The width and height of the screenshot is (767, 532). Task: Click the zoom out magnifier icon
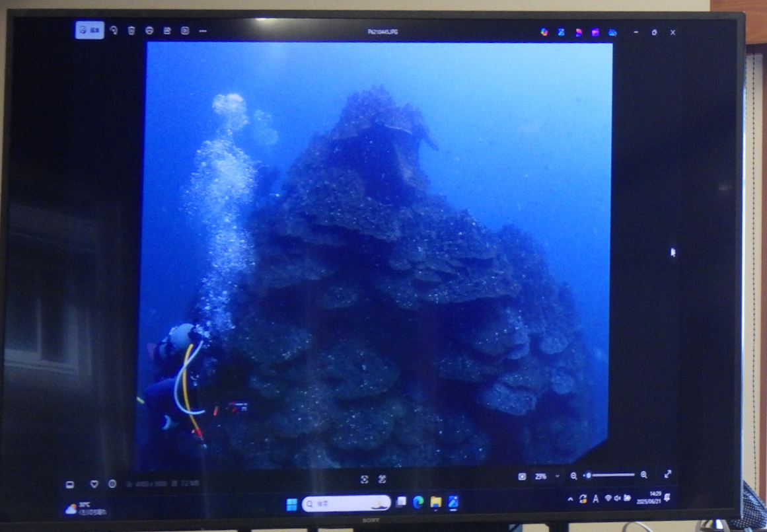click(573, 475)
